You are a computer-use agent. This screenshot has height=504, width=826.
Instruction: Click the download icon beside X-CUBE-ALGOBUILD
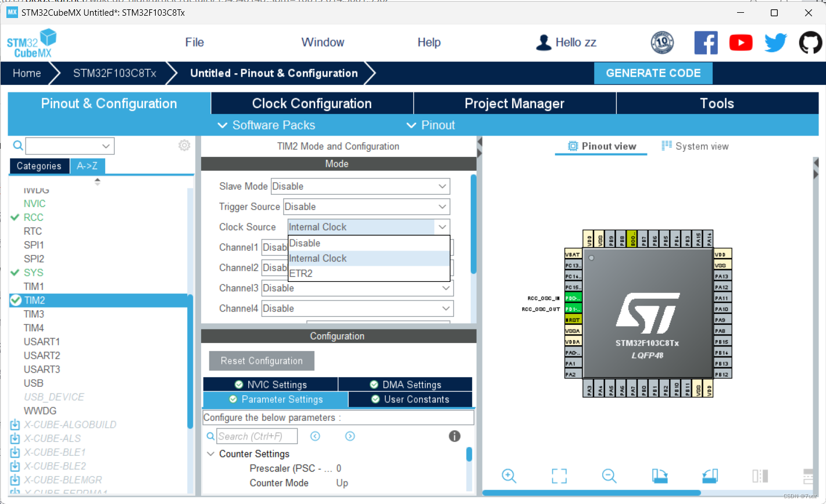pyautogui.click(x=15, y=425)
